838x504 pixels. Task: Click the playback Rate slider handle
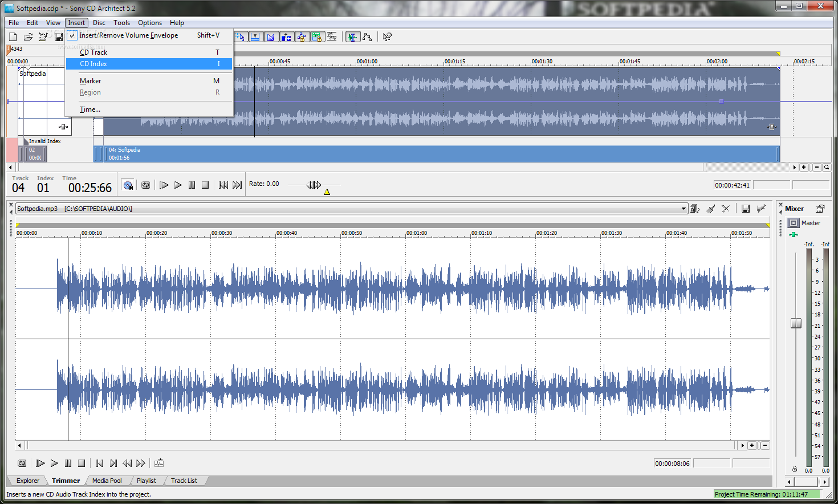pos(314,185)
